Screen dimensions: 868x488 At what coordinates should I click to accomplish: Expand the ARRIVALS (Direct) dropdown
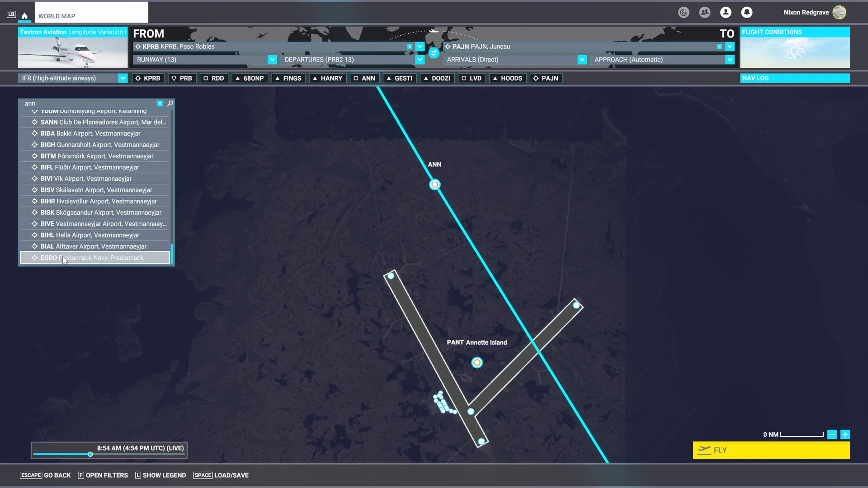pyautogui.click(x=582, y=60)
